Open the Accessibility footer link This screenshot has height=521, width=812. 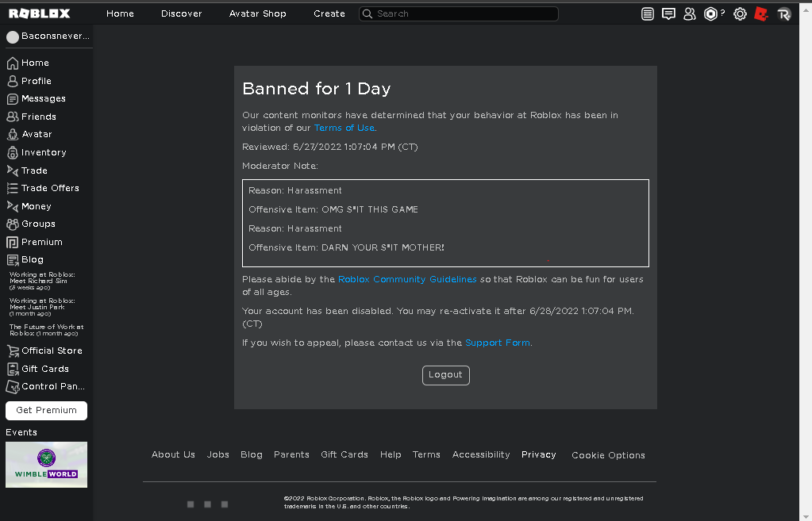[x=481, y=454]
